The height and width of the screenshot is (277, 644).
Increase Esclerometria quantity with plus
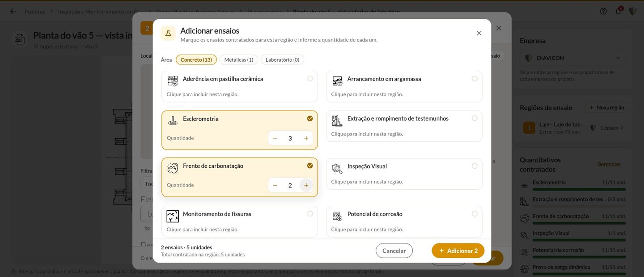point(306,138)
